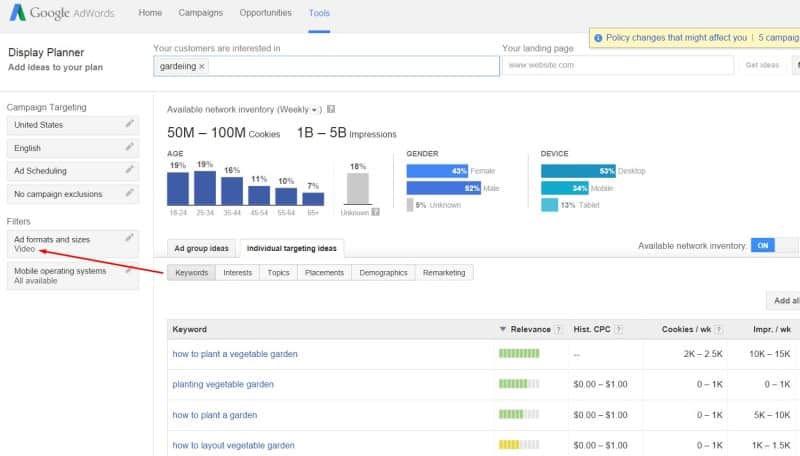
Task: Edit Ad Scheduling pencil icon
Action: pyautogui.click(x=130, y=169)
